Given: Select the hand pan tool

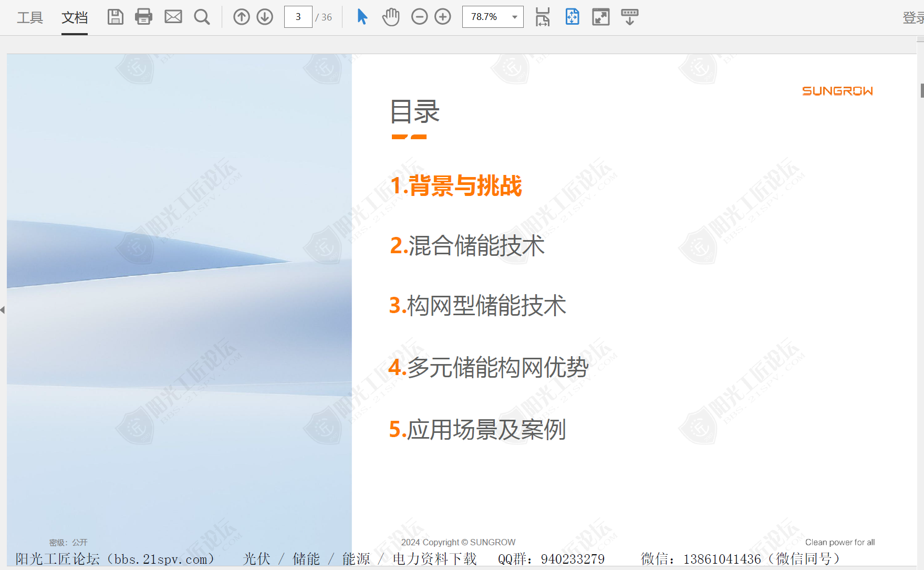Looking at the screenshot, I should click(x=391, y=17).
